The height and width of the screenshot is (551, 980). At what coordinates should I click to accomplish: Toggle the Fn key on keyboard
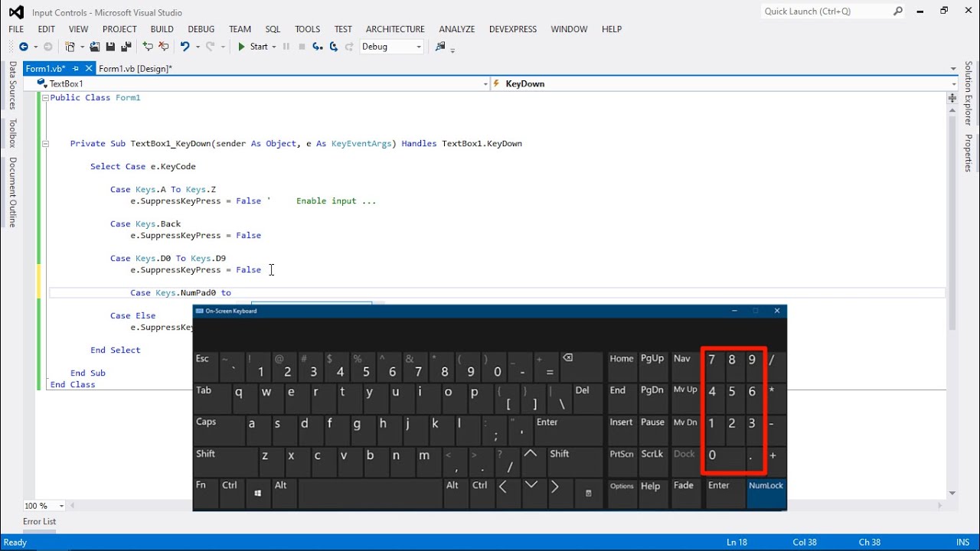(x=205, y=494)
